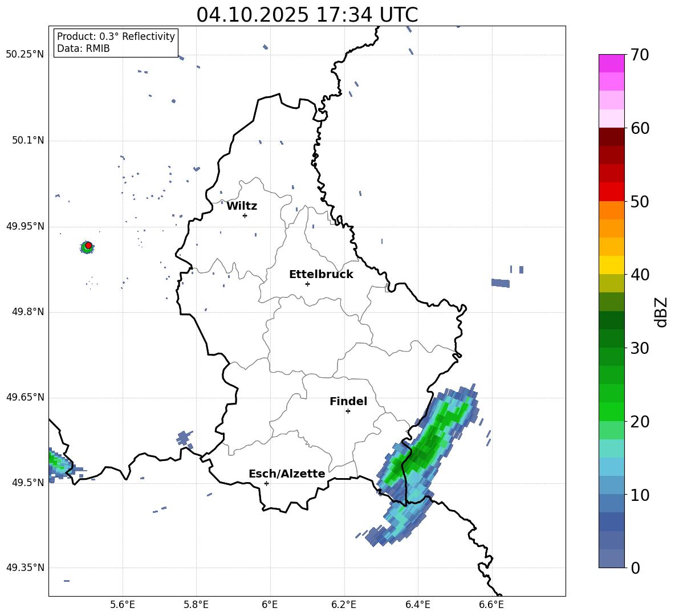Click the Findel station cross marker
Image resolution: width=675 pixels, height=616 pixels.
[348, 411]
